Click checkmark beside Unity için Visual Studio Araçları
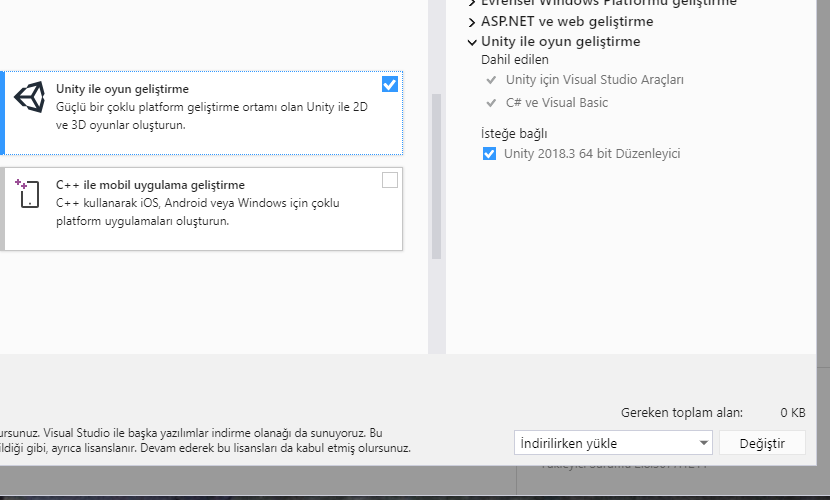The height and width of the screenshot is (500, 830). point(491,80)
